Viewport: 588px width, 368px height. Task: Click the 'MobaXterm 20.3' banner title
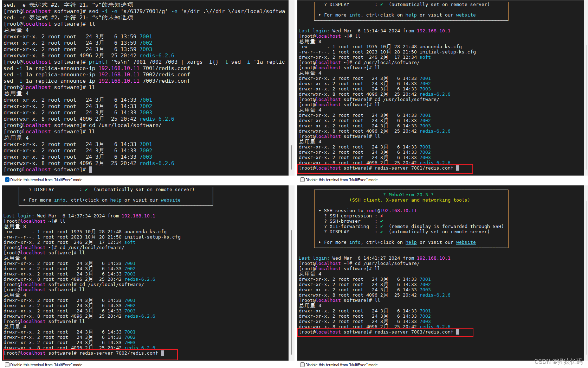pos(408,195)
